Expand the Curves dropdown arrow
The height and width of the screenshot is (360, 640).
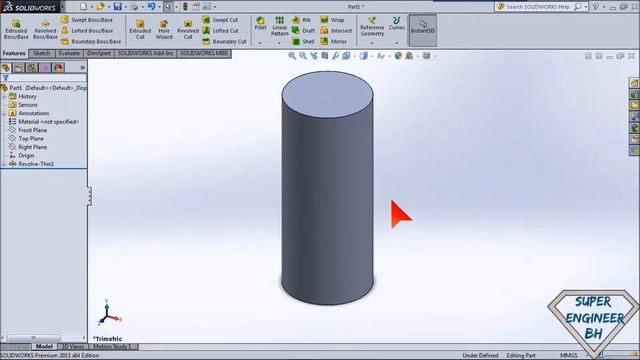coord(396,43)
